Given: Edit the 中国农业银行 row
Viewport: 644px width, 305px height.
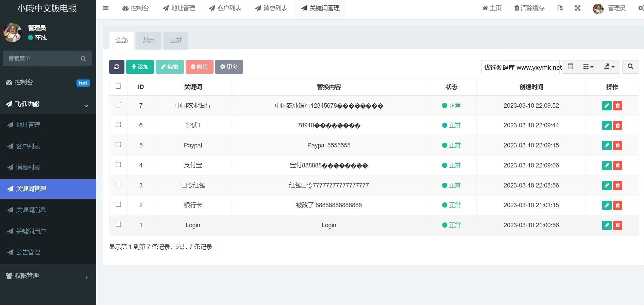Looking at the screenshot, I should [607, 106].
